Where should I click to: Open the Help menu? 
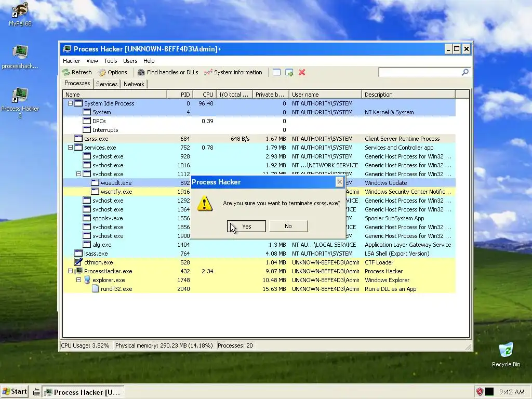tap(149, 61)
